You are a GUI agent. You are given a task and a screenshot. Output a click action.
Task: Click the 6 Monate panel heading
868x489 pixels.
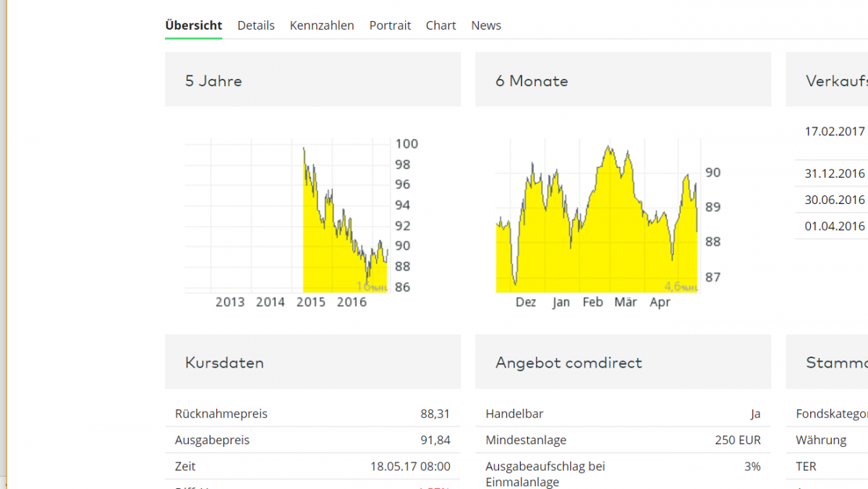pos(532,81)
